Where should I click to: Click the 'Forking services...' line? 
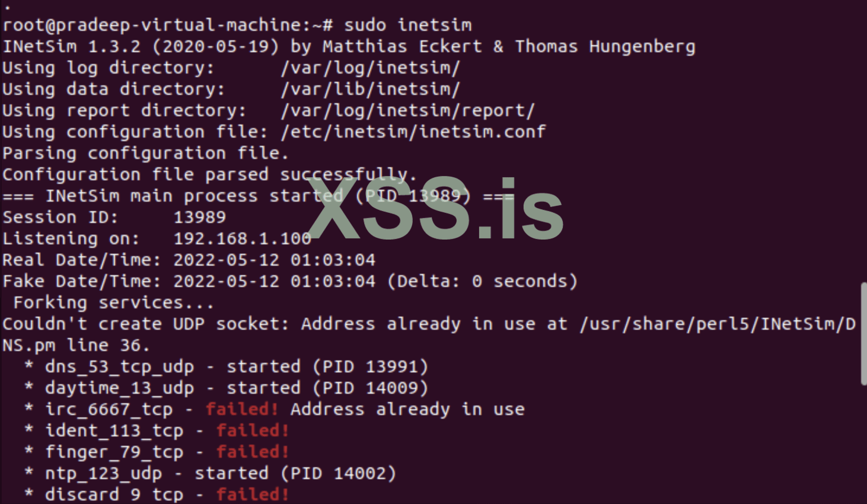pos(113,302)
